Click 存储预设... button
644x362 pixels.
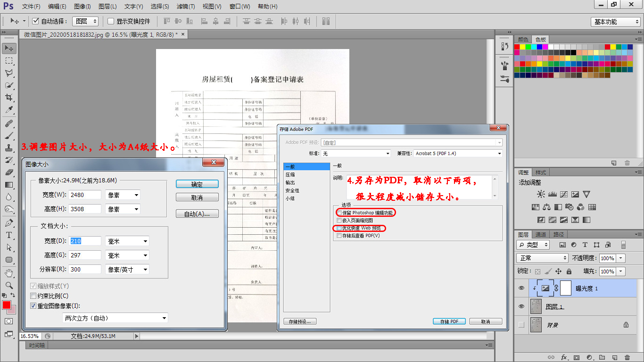click(300, 321)
